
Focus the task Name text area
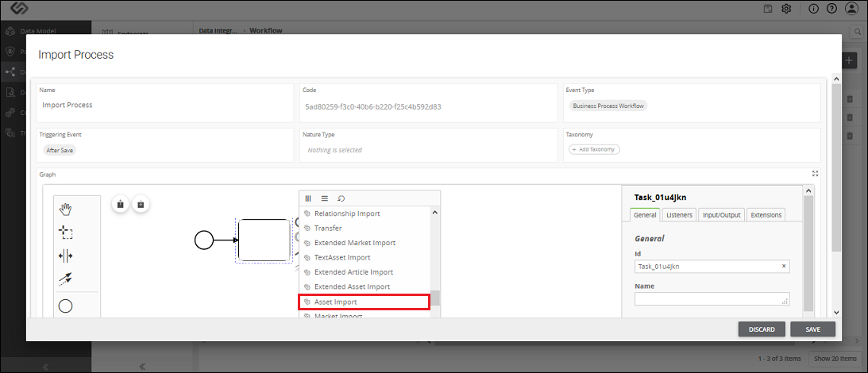(x=712, y=299)
